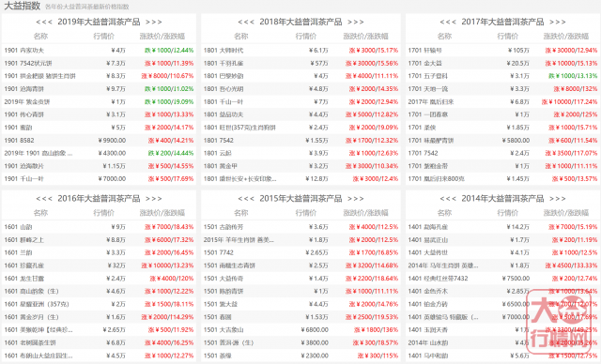Click the >>> arrows of the 2015 panel
The image size is (601, 364).
tap(356, 199)
